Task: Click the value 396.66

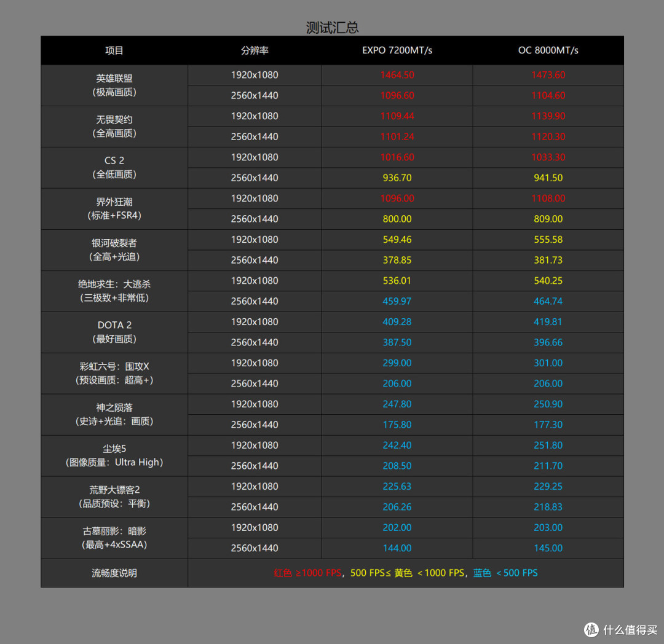Action: point(548,342)
